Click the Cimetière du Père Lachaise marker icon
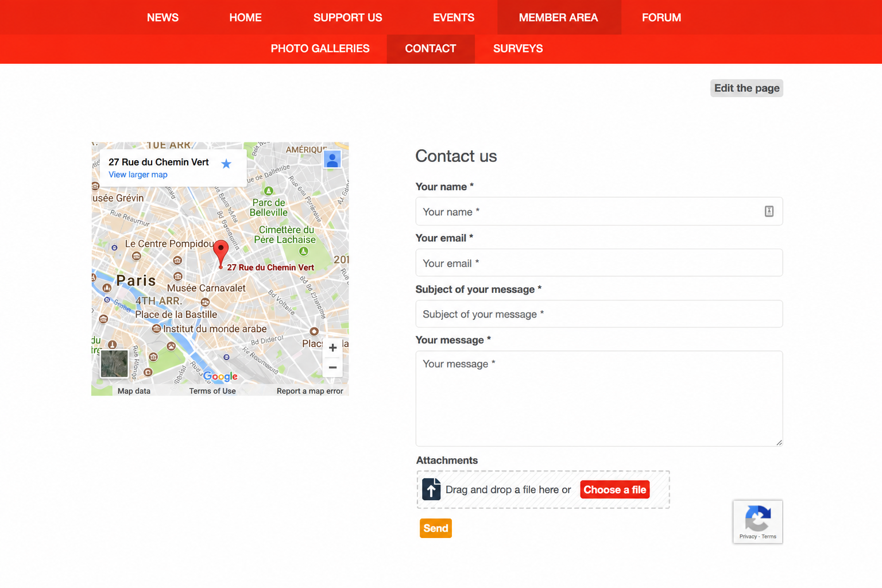 point(304,251)
